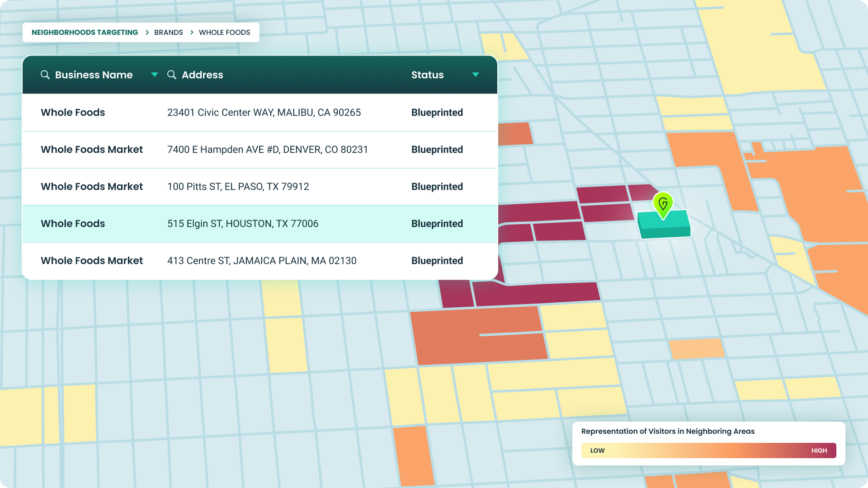Toggle the Blueprinted status on the Houston row
This screenshot has width=868, height=488.
(437, 223)
